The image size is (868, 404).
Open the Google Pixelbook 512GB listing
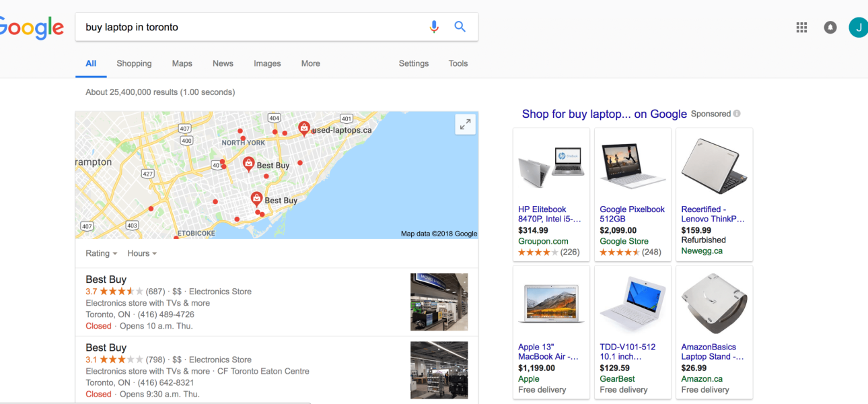pos(632,214)
